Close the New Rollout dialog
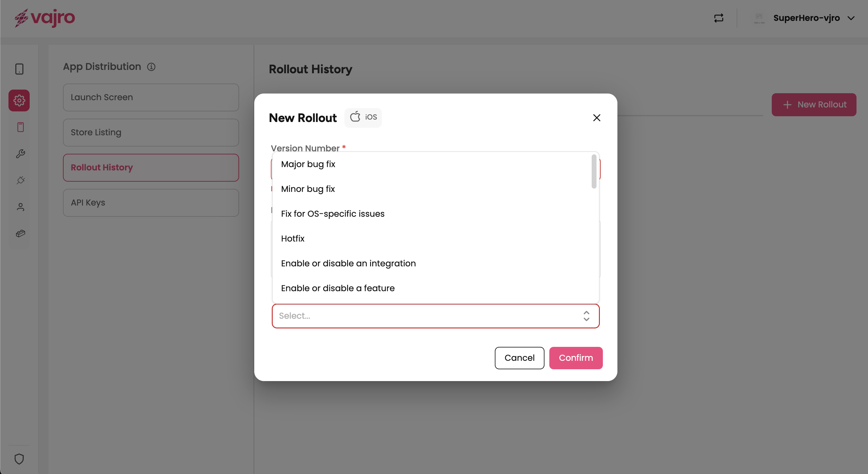The width and height of the screenshot is (868, 474). click(x=597, y=117)
